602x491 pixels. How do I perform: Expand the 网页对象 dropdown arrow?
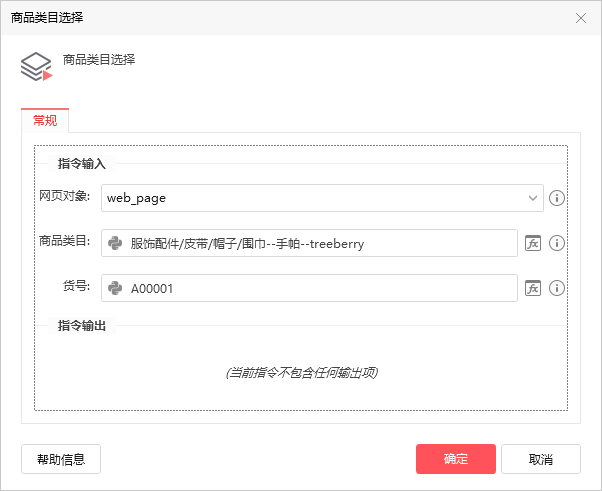click(x=533, y=198)
